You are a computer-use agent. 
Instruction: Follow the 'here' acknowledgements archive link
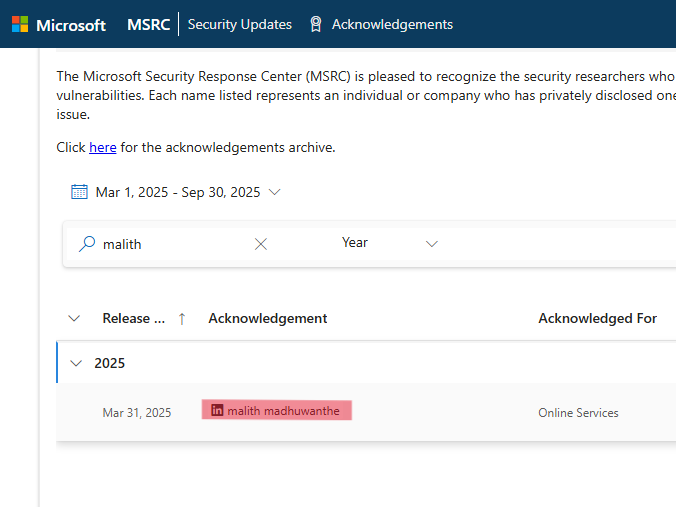coord(103,147)
